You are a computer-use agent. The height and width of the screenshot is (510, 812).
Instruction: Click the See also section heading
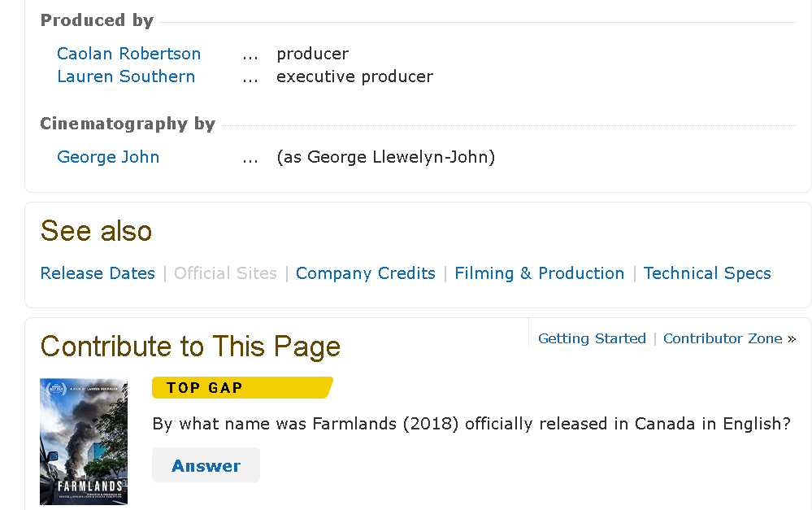97,231
